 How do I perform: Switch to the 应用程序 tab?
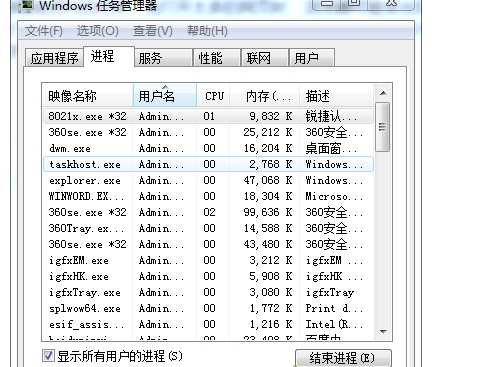54,58
